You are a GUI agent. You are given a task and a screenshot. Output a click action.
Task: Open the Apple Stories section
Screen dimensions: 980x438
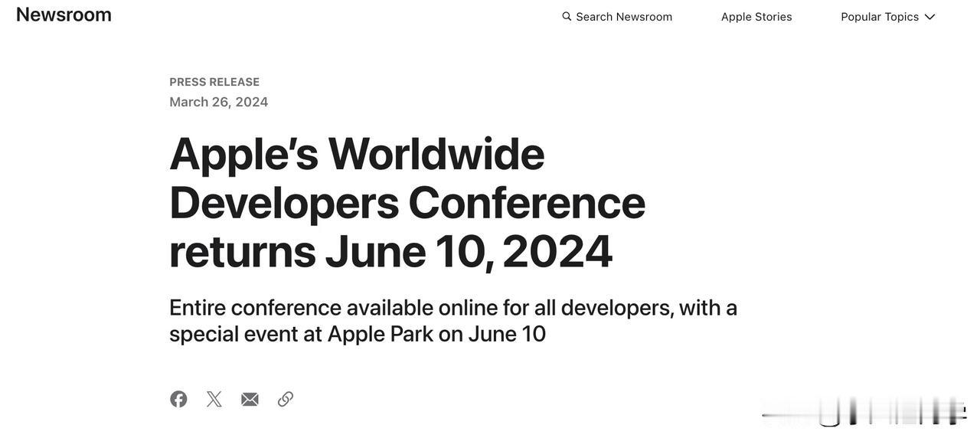(756, 17)
